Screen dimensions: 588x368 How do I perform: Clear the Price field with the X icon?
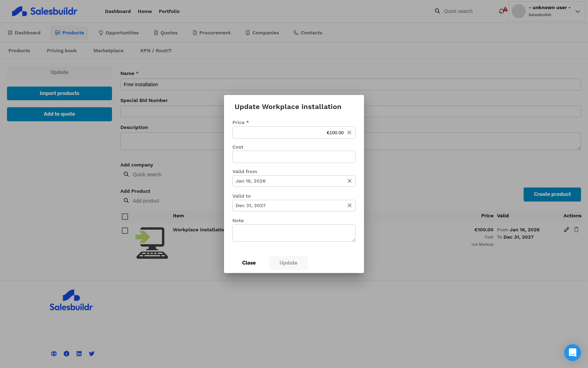tap(349, 132)
